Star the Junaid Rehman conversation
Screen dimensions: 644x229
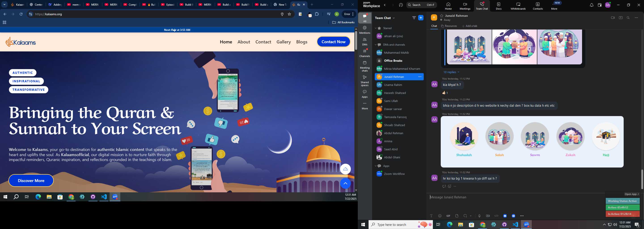[x=442, y=16]
